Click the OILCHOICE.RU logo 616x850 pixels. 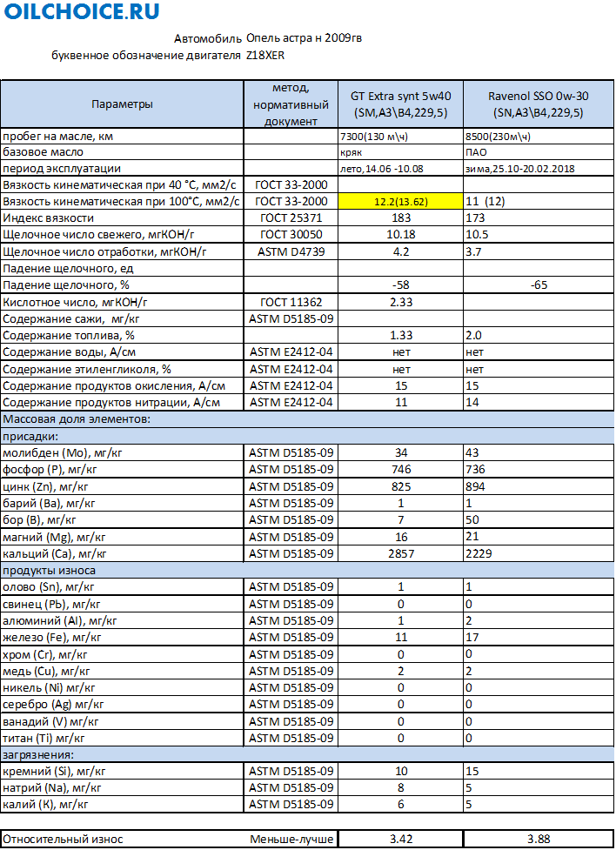tap(82, 11)
